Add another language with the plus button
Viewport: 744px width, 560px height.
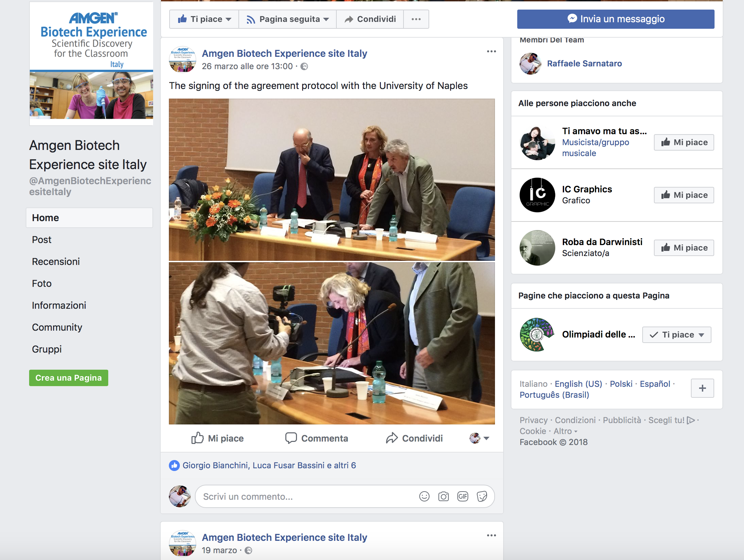(x=702, y=388)
